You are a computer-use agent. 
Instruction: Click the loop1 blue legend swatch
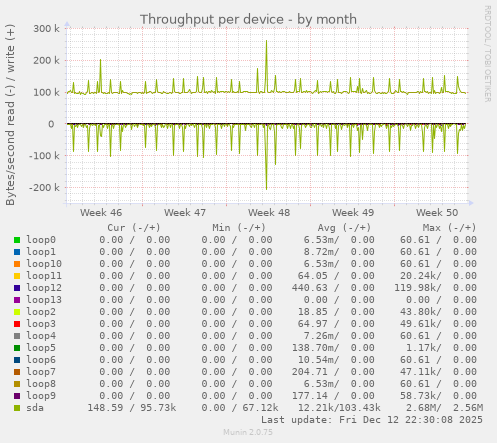click(x=17, y=252)
